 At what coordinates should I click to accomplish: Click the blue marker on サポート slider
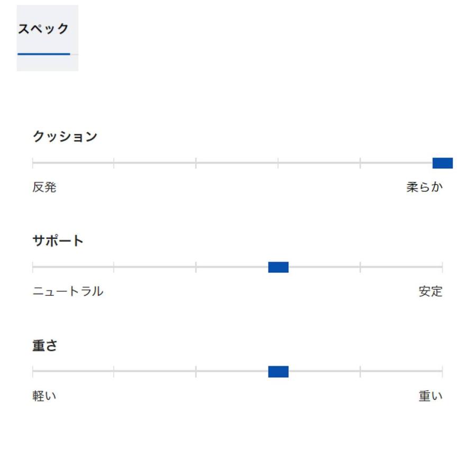coord(278,267)
